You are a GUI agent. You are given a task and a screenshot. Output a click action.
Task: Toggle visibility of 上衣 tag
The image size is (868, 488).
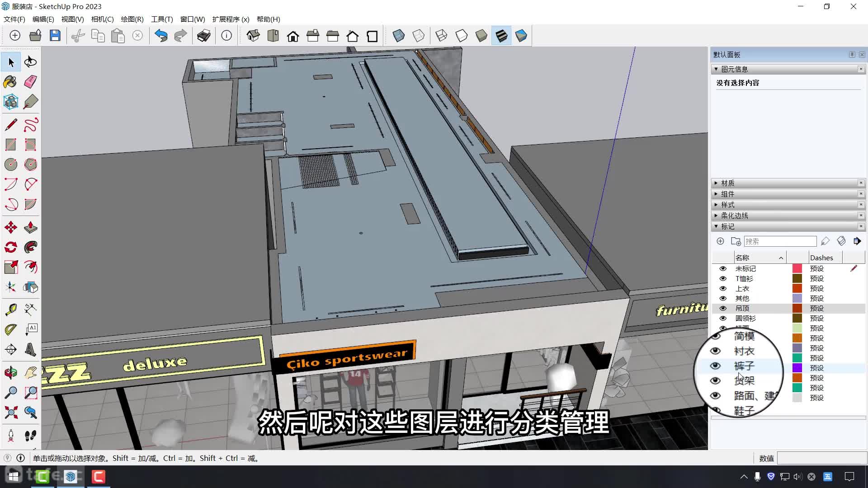(x=723, y=288)
